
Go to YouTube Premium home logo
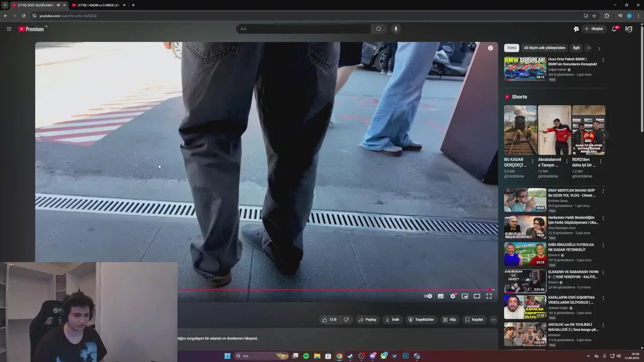tap(32, 29)
